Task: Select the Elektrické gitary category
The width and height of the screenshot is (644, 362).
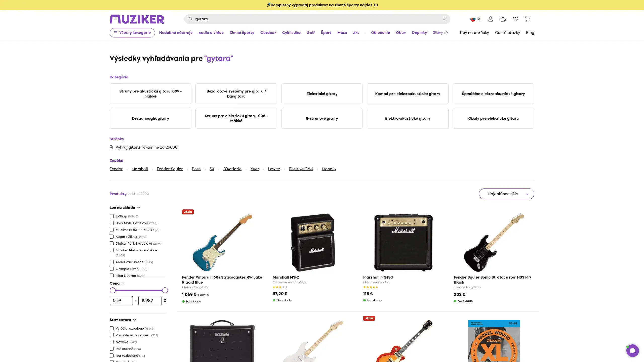Action: [322, 94]
